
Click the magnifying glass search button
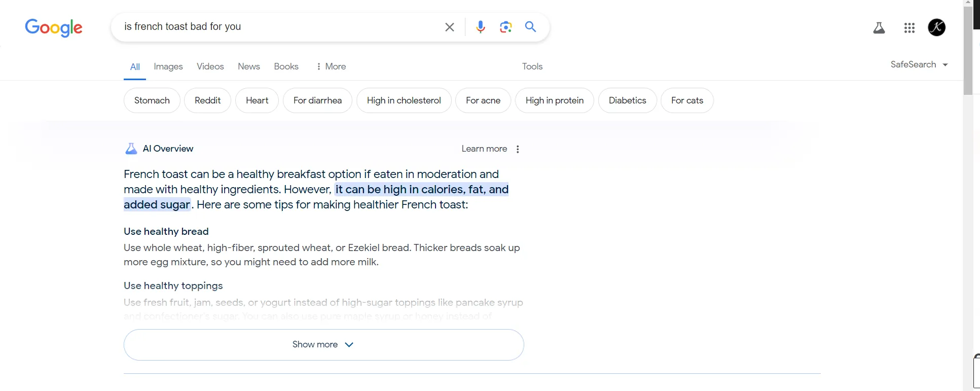pos(530,27)
